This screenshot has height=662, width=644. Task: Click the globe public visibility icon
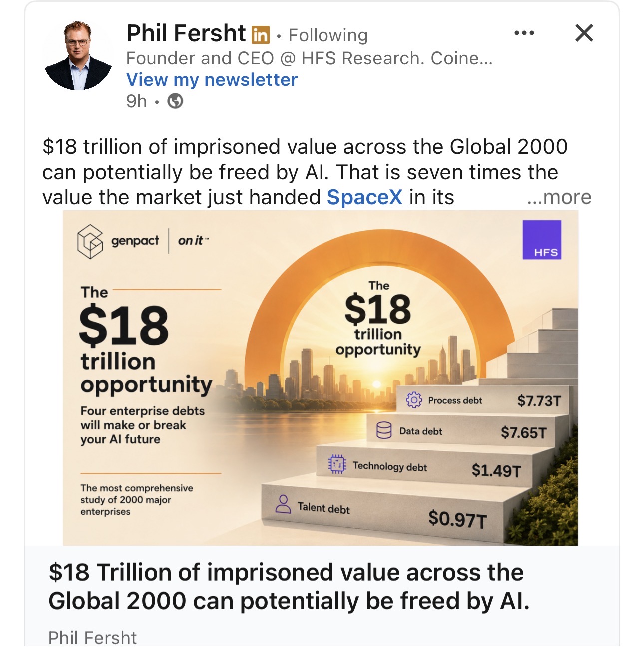pos(175,101)
